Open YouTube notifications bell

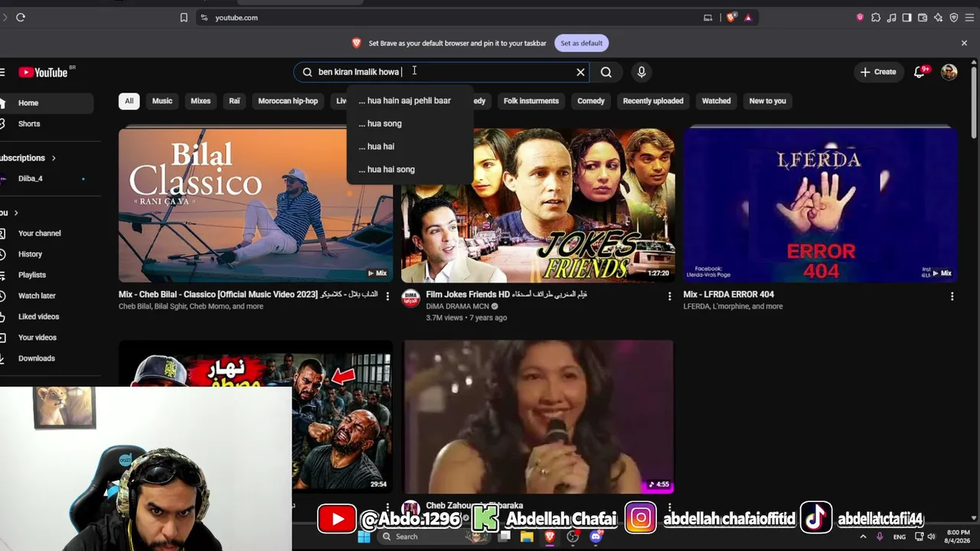pos(920,72)
